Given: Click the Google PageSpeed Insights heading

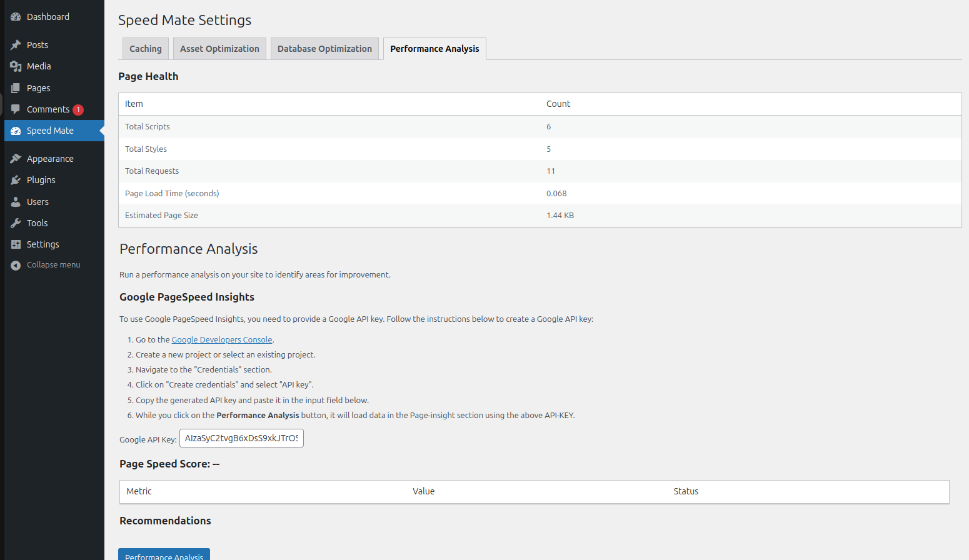Looking at the screenshot, I should [187, 297].
